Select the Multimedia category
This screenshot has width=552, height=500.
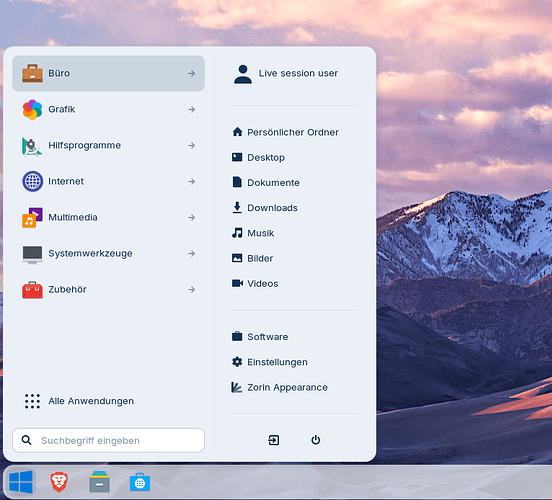coord(108,217)
